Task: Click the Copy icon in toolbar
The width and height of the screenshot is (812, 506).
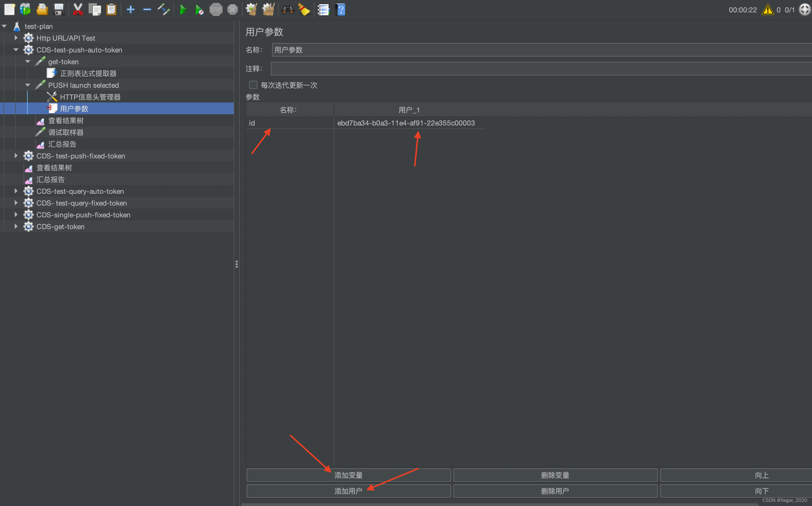Action: click(95, 9)
